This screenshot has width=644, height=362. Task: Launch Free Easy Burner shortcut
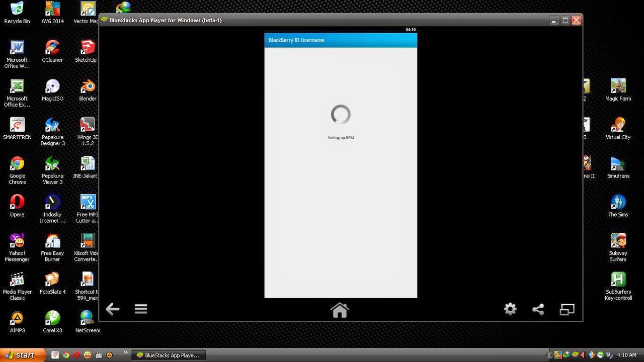(x=52, y=248)
